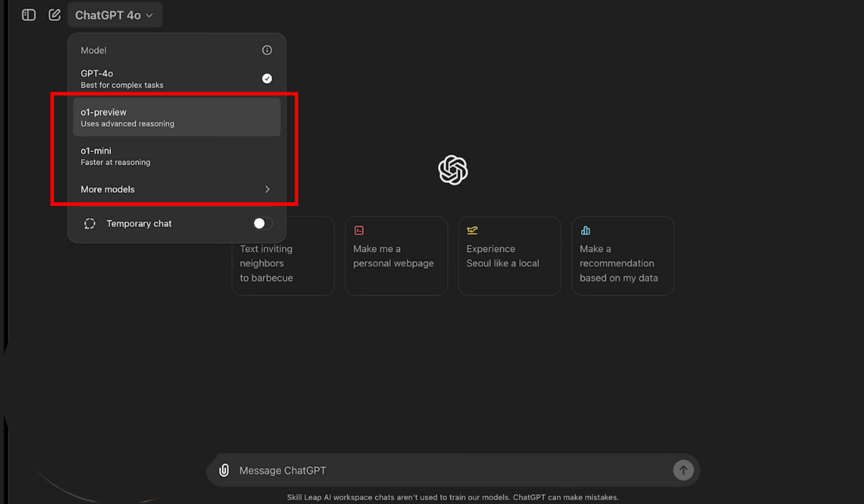Screen dimensions: 864x504
Task: Select the o1-preview model
Action: pyautogui.click(x=176, y=117)
